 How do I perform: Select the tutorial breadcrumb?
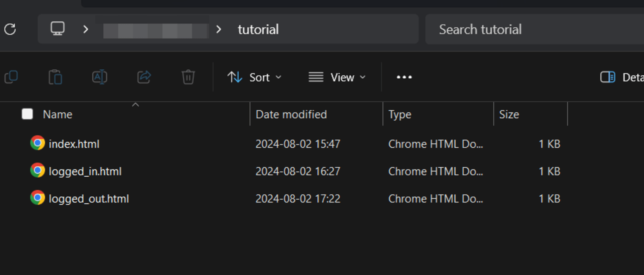point(258,30)
